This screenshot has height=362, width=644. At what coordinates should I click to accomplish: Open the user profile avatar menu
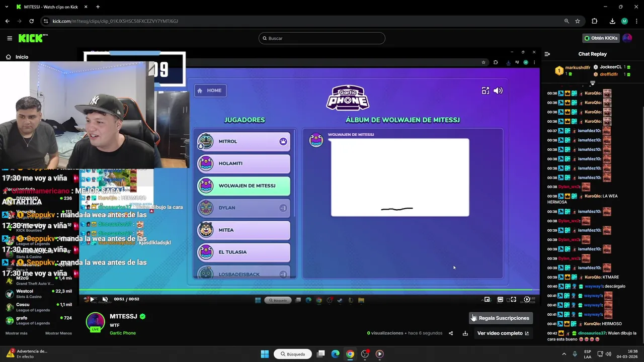point(627,38)
